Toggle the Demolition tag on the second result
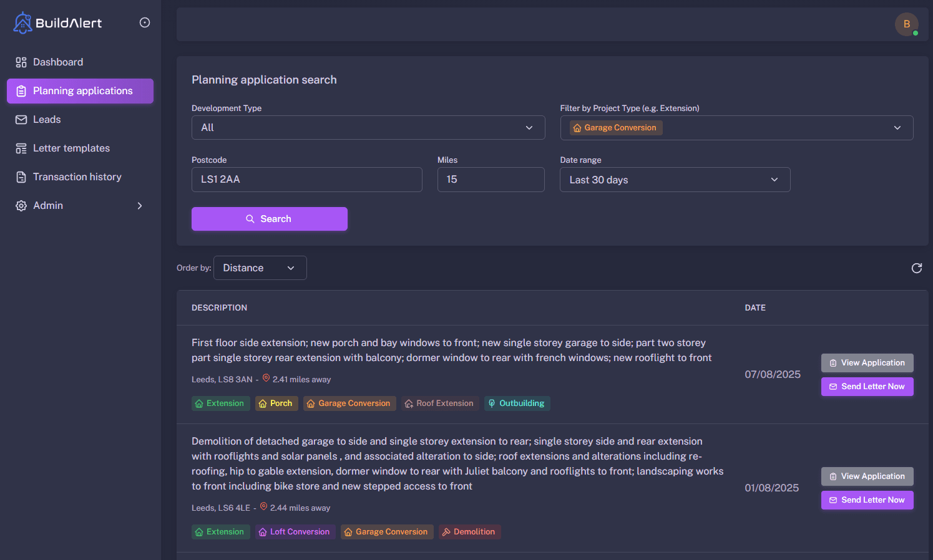This screenshot has width=933, height=560. 469,532
